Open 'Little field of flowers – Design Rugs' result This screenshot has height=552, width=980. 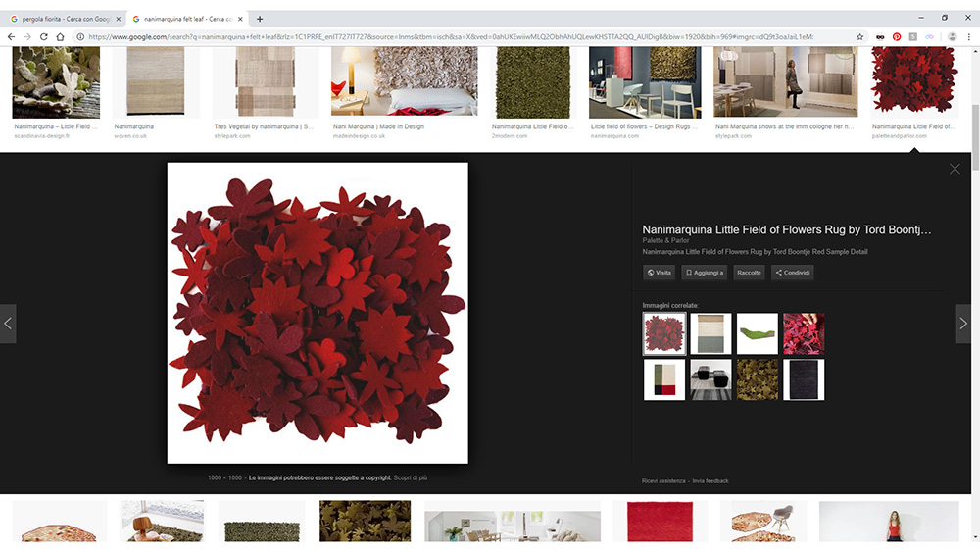[x=645, y=82]
